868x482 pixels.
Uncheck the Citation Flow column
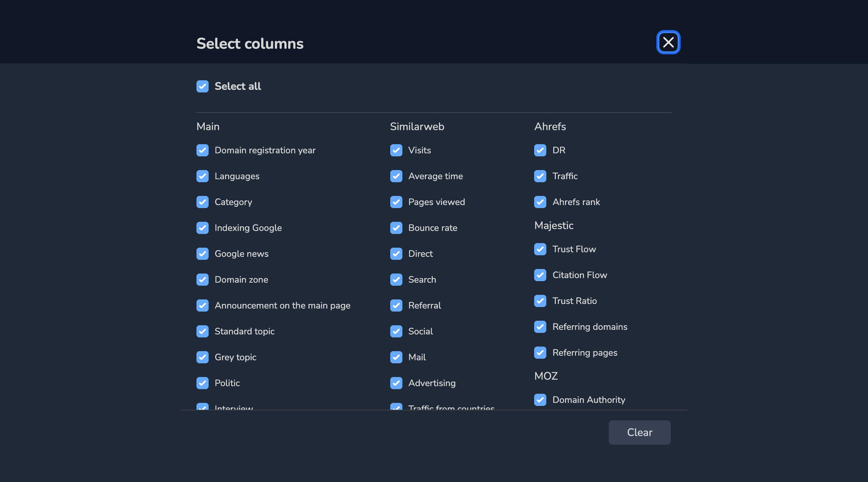click(540, 275)
